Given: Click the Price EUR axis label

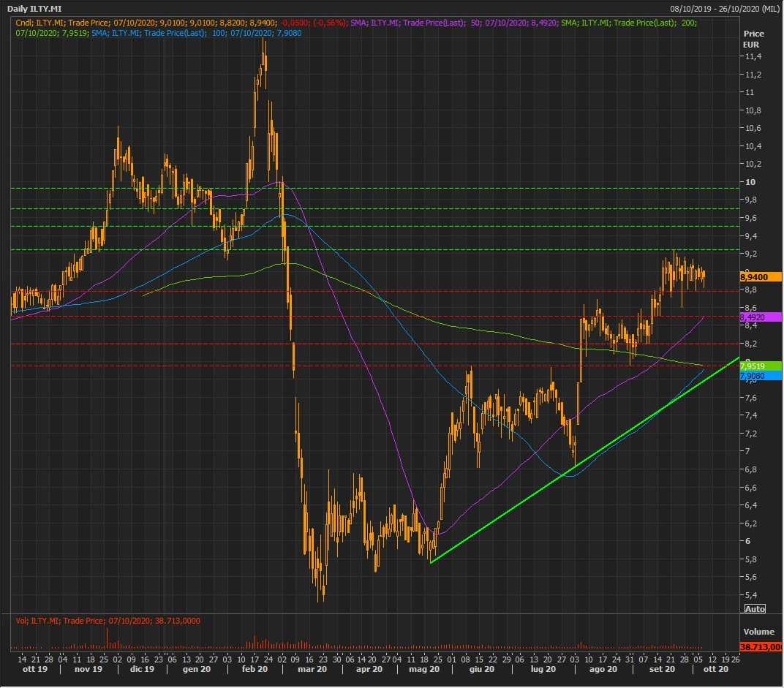Looking at the screenshot, I should point(753,39).
